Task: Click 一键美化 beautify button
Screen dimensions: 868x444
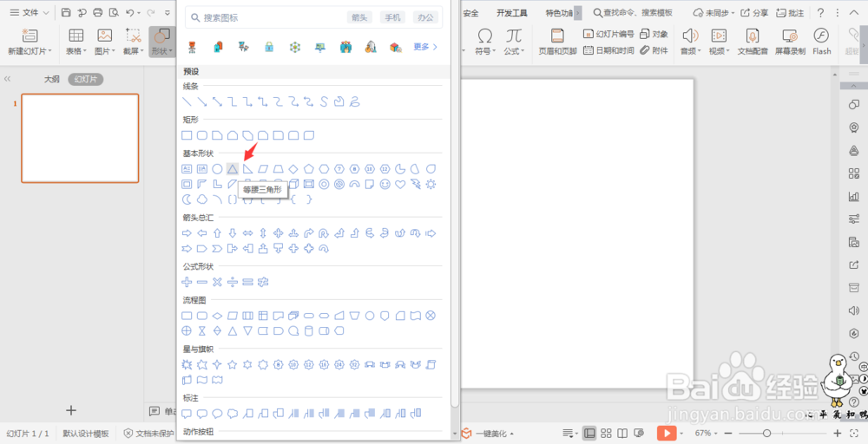Action: [x=488, y=433]
